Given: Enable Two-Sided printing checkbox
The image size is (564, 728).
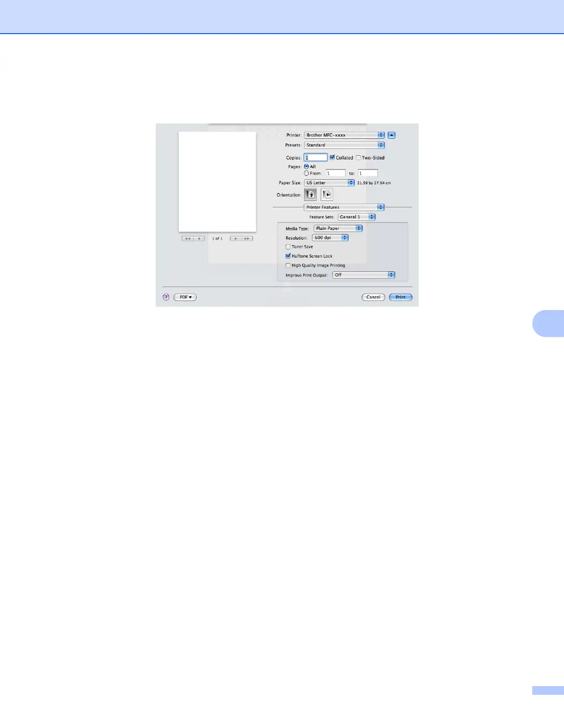Looking at the screenshot, I should coord(358,158).
